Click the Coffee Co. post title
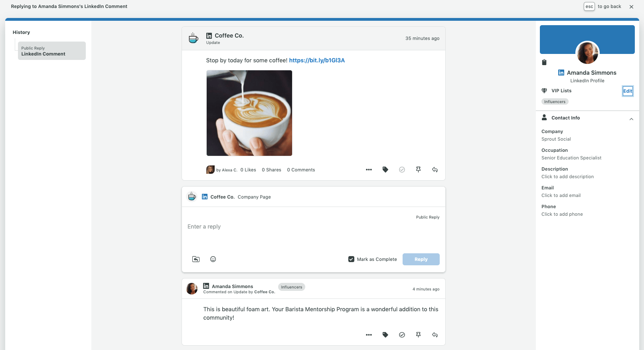The height and width of the screenshot is (350, 644). click(229, 36)
